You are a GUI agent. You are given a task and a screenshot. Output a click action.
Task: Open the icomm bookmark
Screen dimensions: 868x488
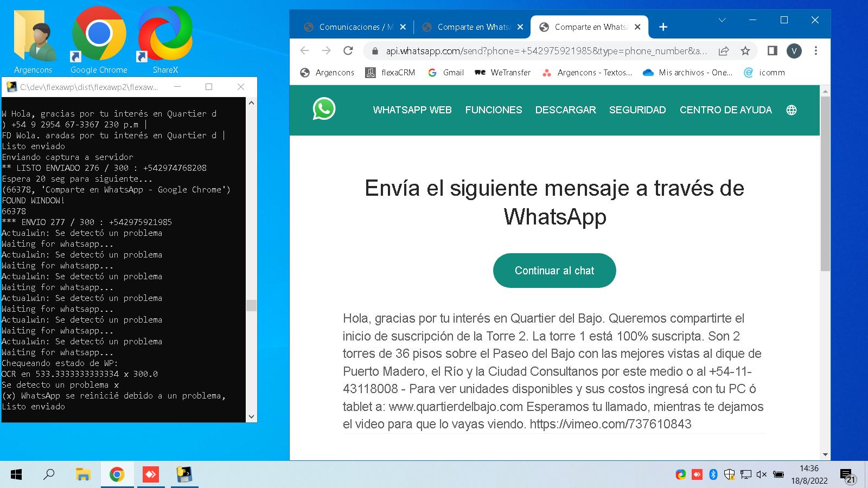coord(764,73)
